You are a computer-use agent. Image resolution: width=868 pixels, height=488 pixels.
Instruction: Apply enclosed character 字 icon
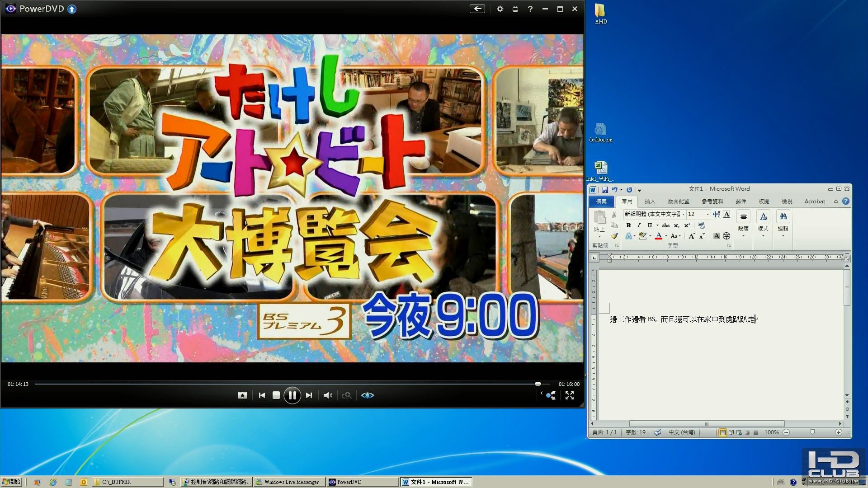click(x=726, y=236)
